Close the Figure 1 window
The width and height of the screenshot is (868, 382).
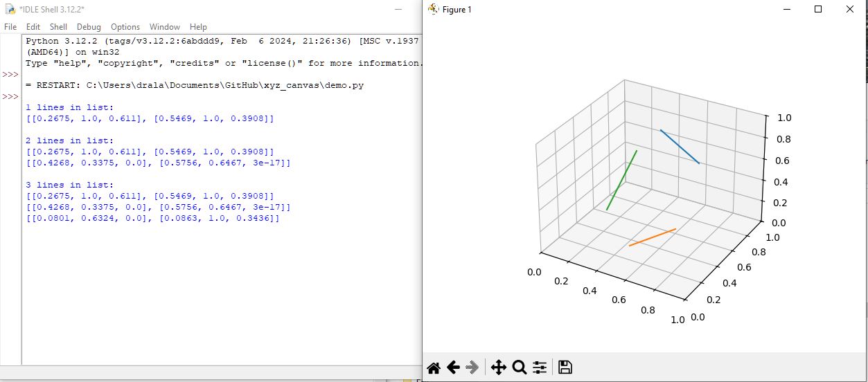click(x=850, y=9)
